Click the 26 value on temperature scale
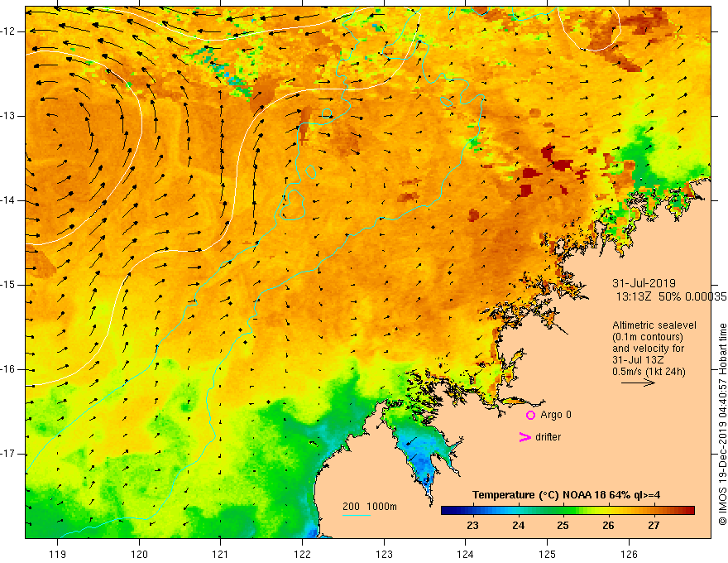 608,526
